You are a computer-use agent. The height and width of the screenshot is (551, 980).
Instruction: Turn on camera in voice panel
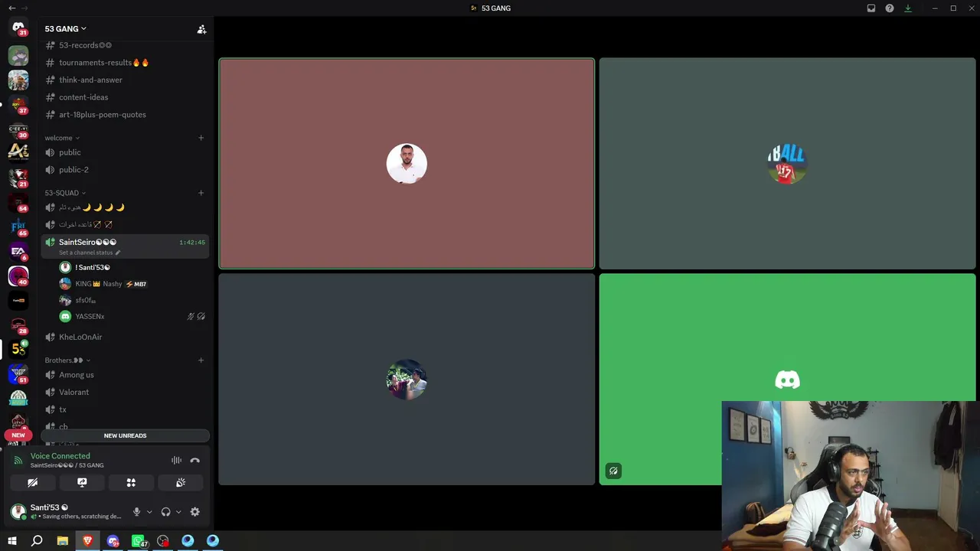pyautogui.click(x=33, y=482)
